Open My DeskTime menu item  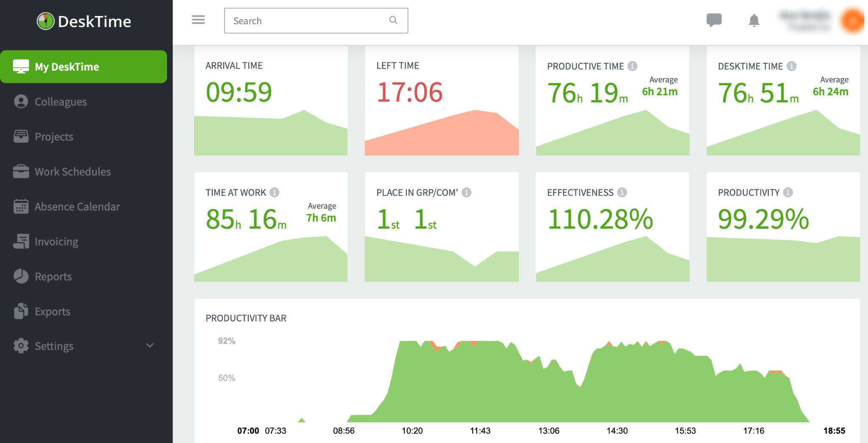(83, 66)
